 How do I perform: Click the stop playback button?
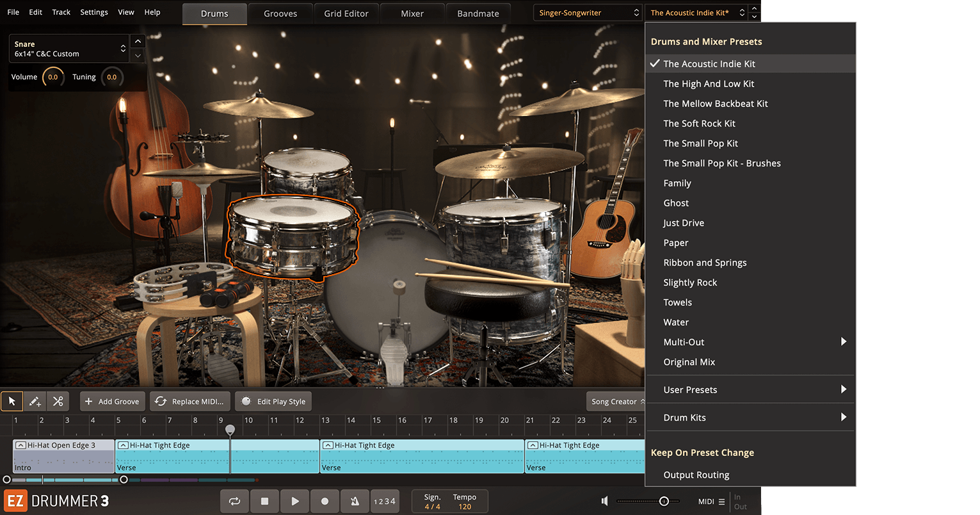click(x=264, y=501)
